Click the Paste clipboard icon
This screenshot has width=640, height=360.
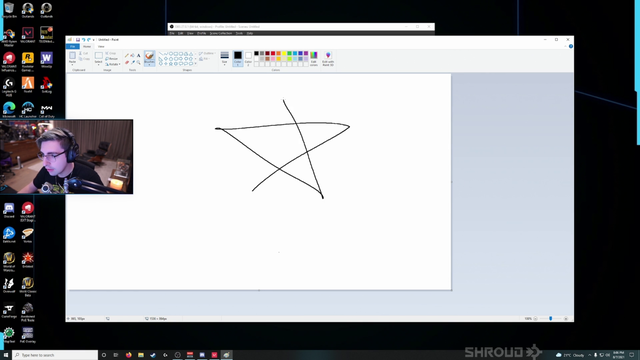coord(73,55)
